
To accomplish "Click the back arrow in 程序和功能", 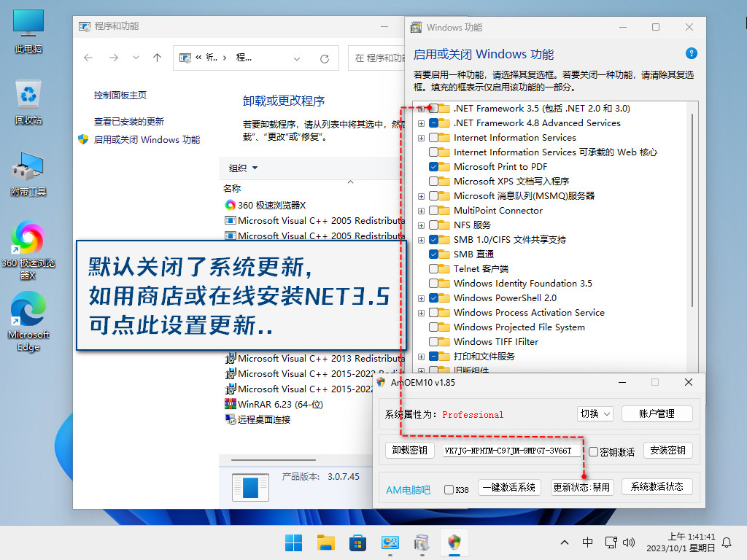I will click(x=88, y=58).
